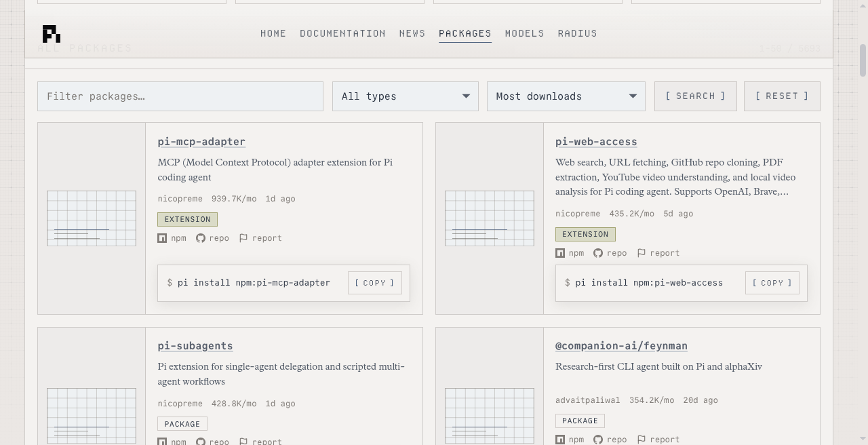868x445 pixels.
Task: Open the All types dropdown
Action: [x=406, y=96]
